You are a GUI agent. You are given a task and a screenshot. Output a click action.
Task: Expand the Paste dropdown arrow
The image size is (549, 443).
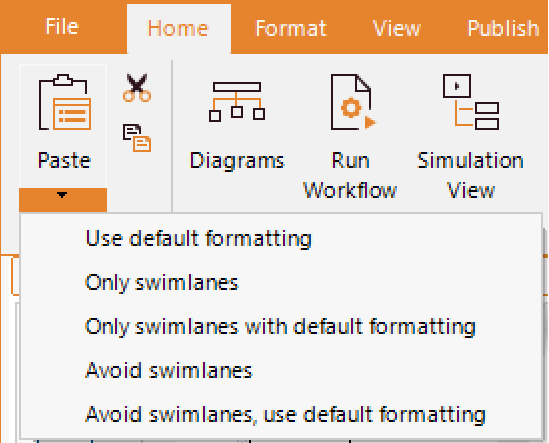coord(63,199)
